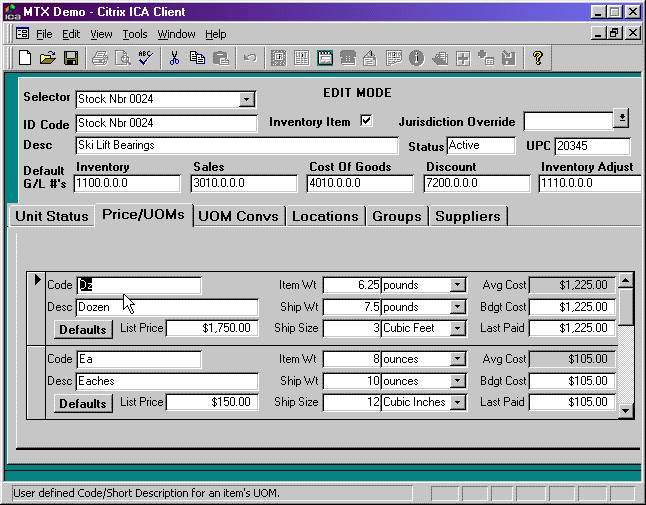Click the New document toolbar icon

coord(25,58)
